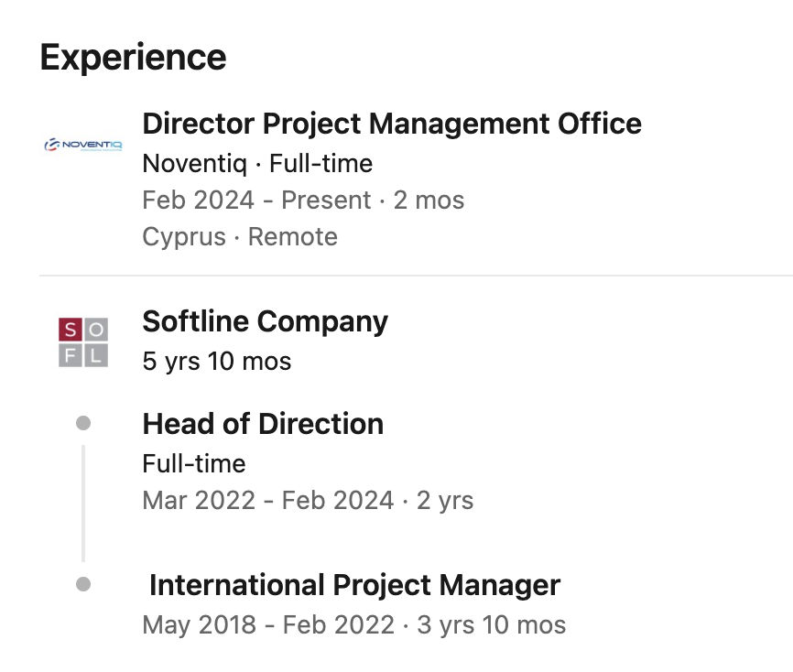Click the Experience section heading
This screenshot has height=672, width=793.
click(x=133, y=57)
